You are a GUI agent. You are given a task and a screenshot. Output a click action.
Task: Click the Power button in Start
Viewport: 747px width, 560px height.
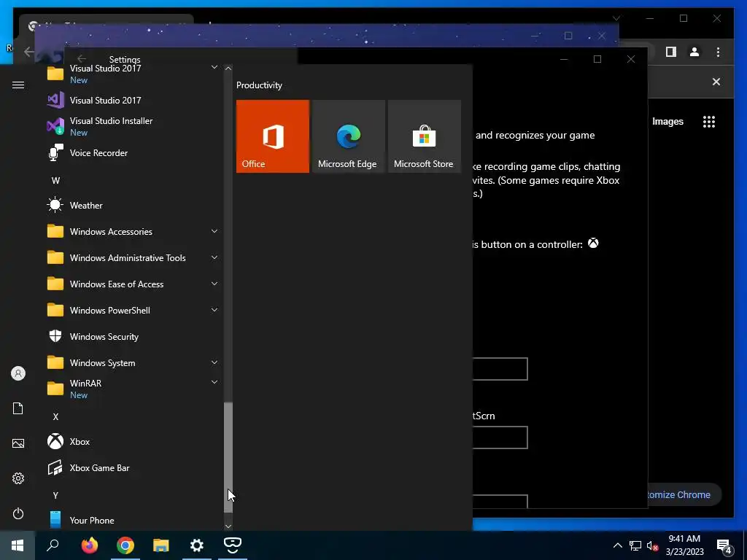click(x=18, y=513)
